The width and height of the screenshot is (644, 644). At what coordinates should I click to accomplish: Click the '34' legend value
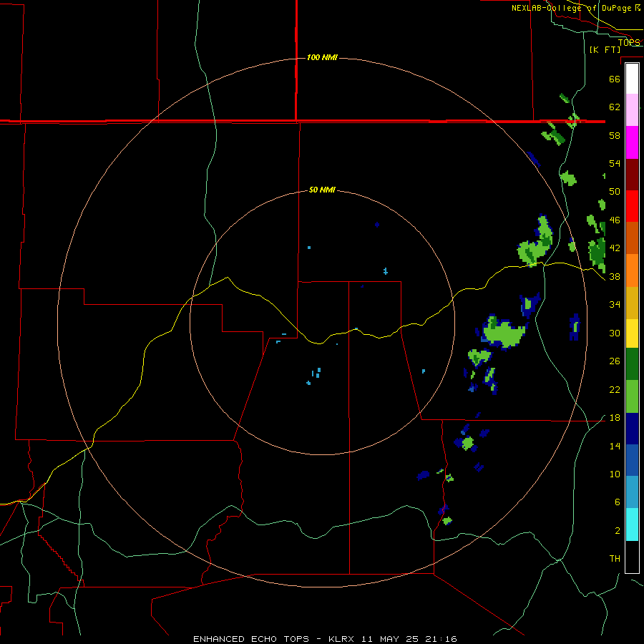point(615,304)
